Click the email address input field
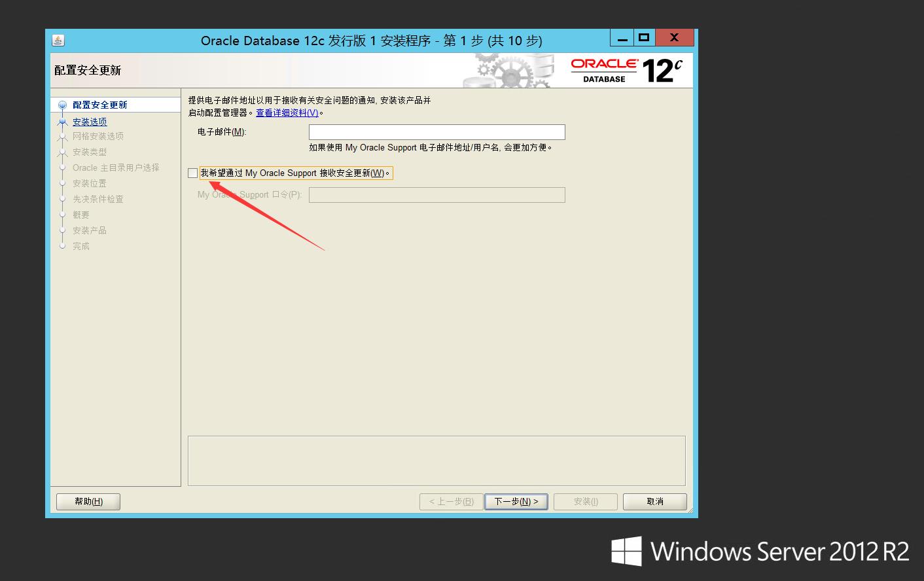The width and height of the screenshot is (924, 581). click(x=436, y=132)
